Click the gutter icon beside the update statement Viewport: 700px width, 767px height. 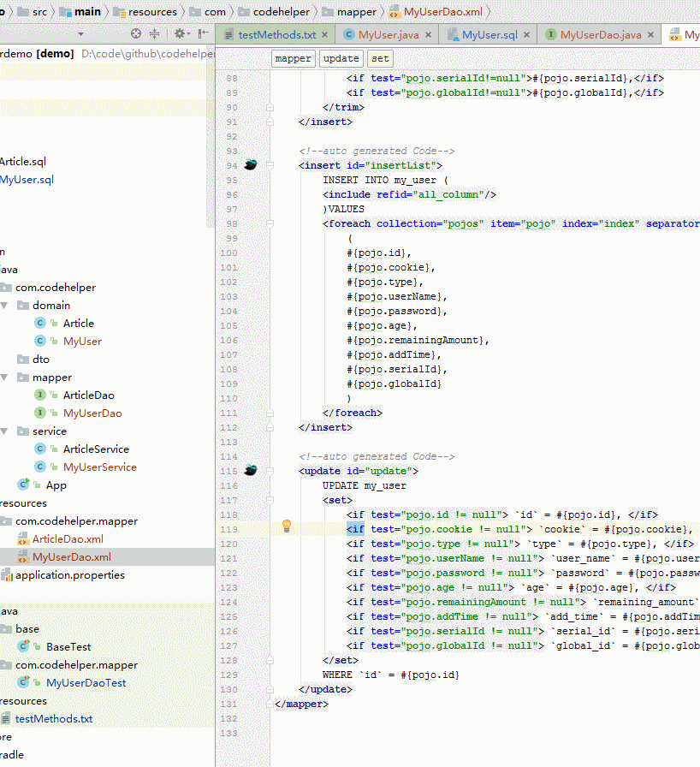point(251,470)
